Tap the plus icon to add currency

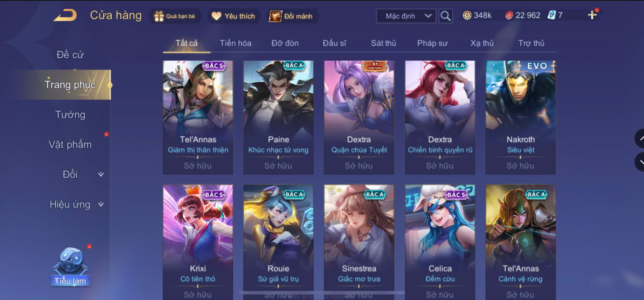coord(592,15)
